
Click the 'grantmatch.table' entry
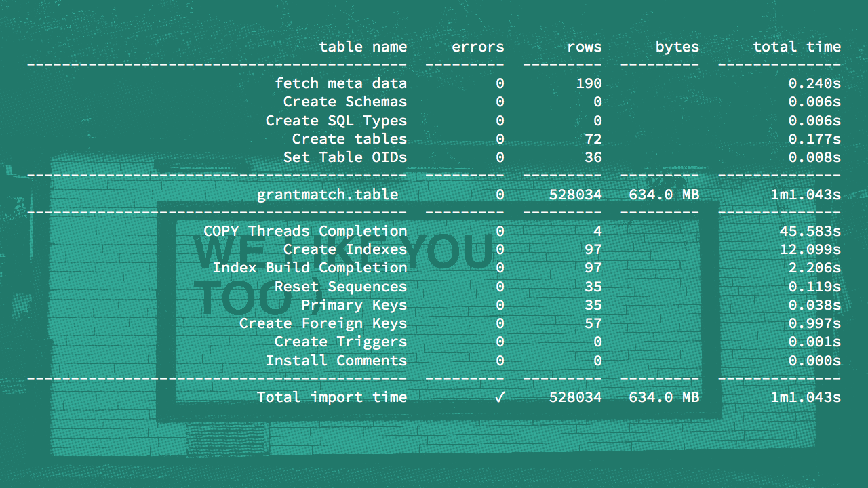point(328,195)
